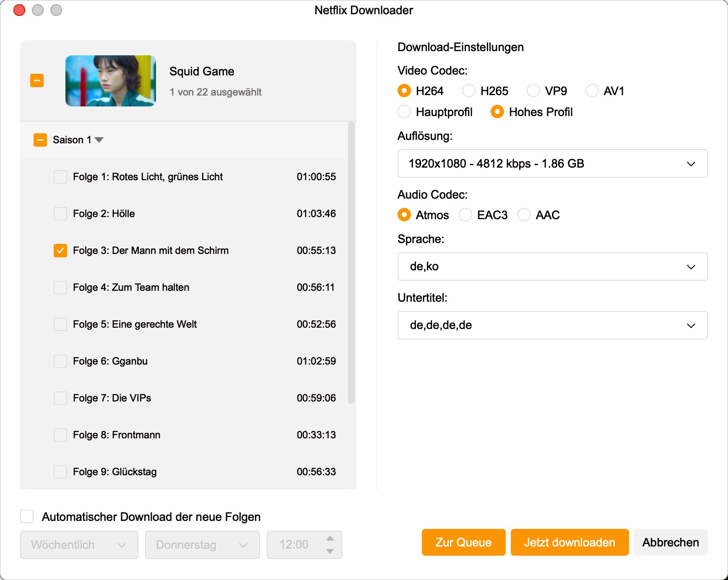Select the H265 video codec
The height and width of the screenshot is (580, 728).
469,91
